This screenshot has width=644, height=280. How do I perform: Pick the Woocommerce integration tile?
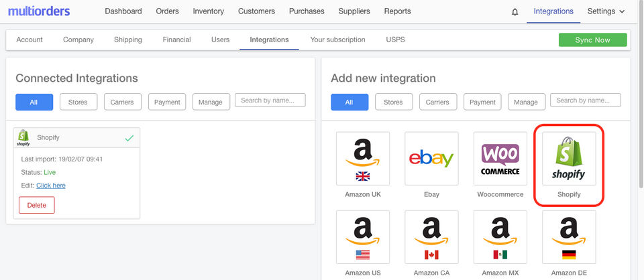tap(500, 159)
